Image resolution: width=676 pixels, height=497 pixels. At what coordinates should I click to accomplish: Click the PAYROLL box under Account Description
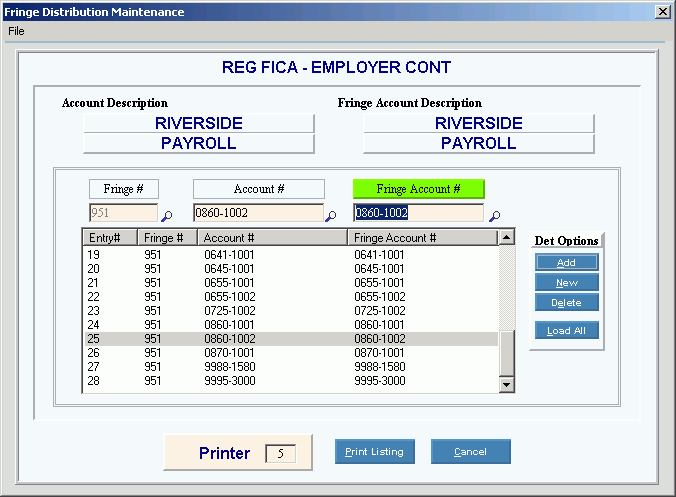(x=199, y=143)
